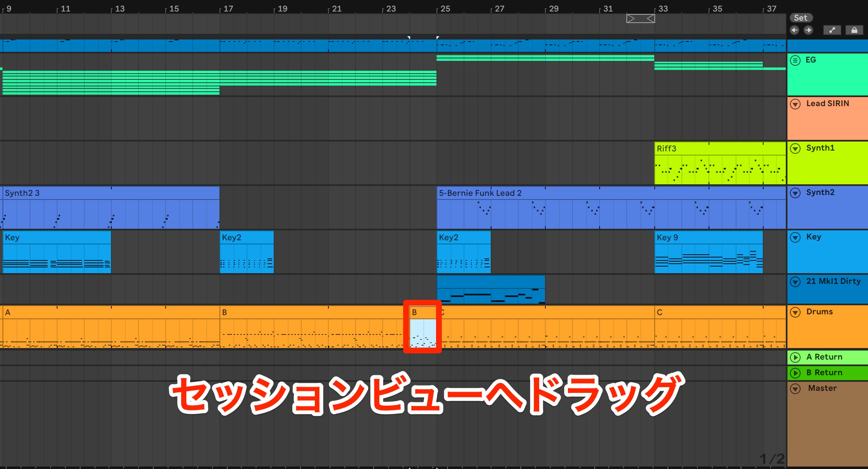Click bar 31 in the beat ruler
Image resolution: width=868 pixels, height=469 pixels.
[608, 9]
